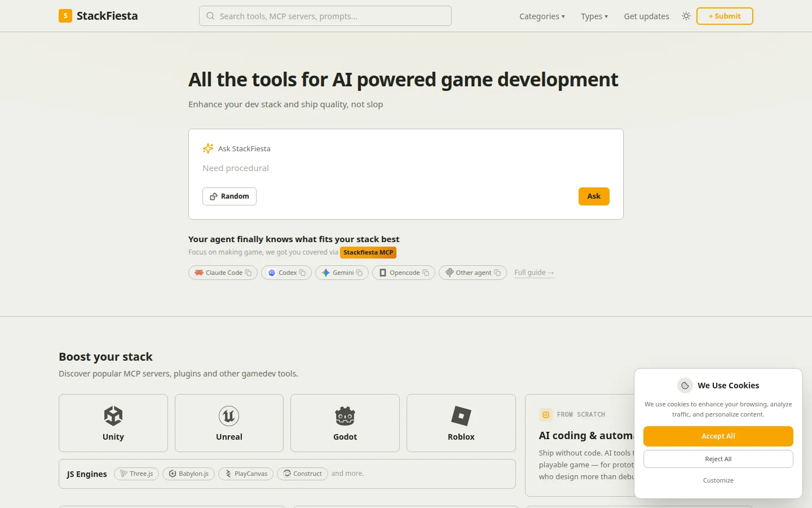The width and height of the screenshot is (812, 508).
Task: Click the Opencode chip label
Action: pyautogui.click(x=405, y=273)
